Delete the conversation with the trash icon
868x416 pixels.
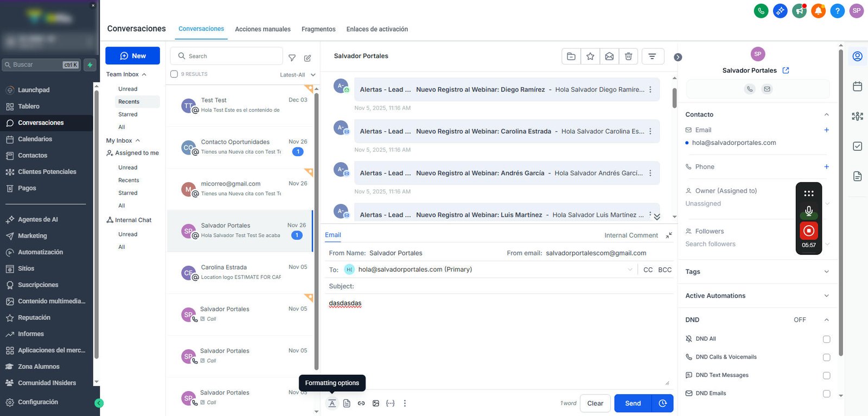click(x=628, y=56)
